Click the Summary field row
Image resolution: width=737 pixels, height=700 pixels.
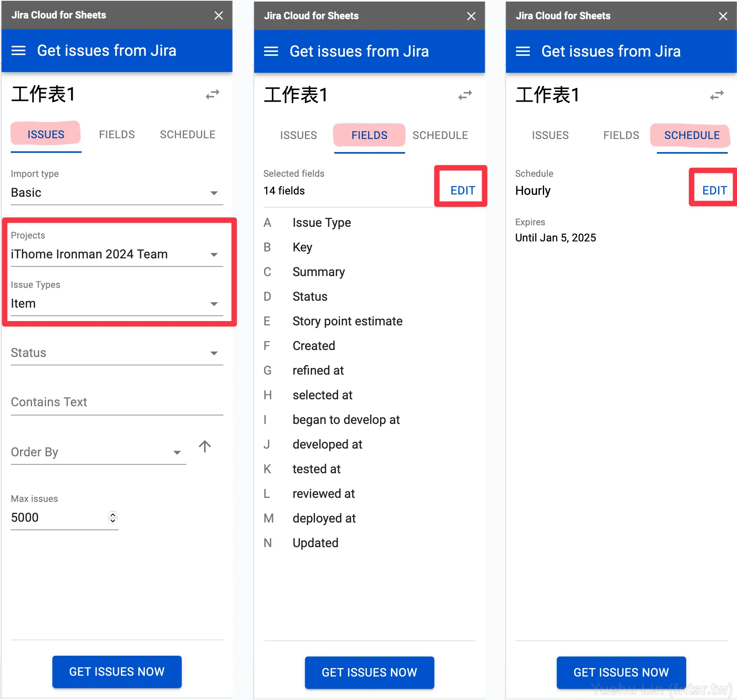click(x=370, y=272)
